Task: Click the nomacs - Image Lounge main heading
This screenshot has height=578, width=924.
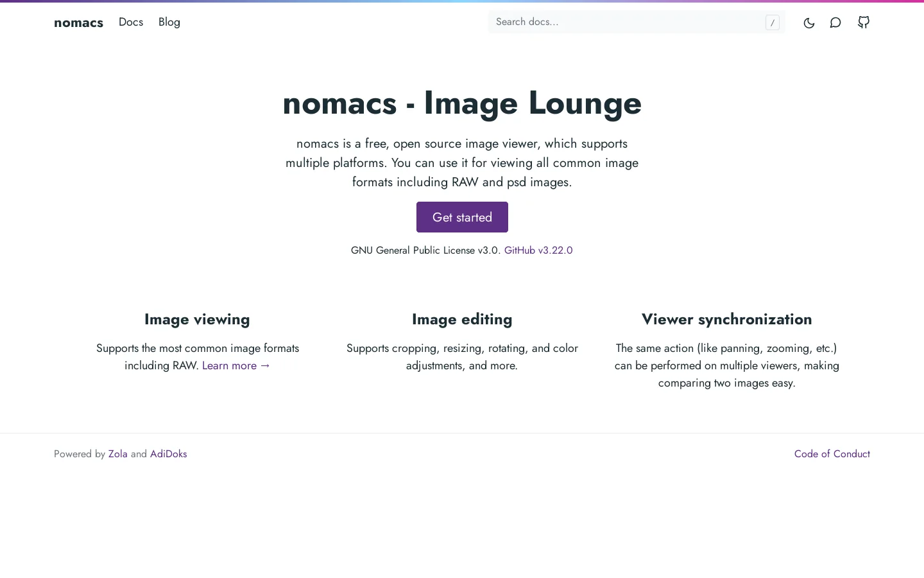Action: click(462, 103)
